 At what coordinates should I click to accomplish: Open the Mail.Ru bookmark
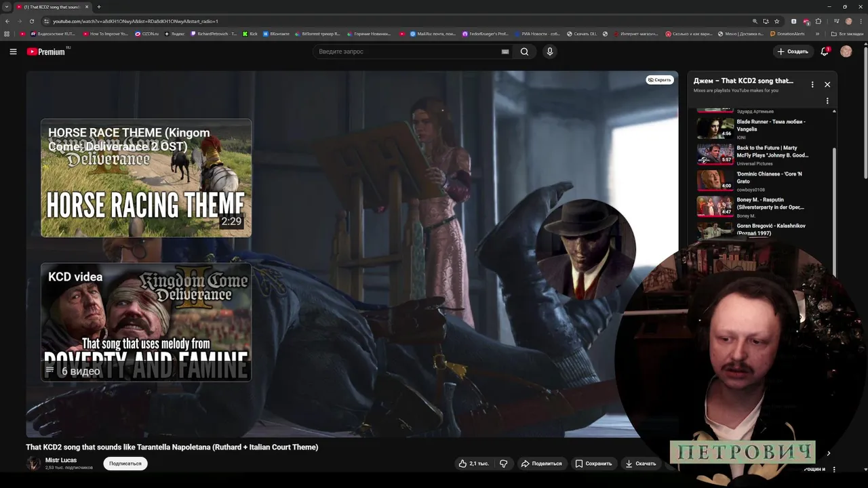pos(433,34)
